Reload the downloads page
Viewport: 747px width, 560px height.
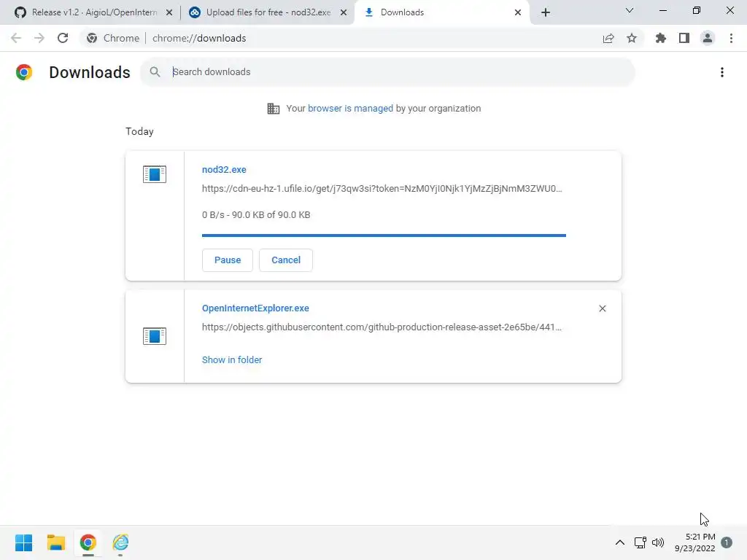(63, 38)
